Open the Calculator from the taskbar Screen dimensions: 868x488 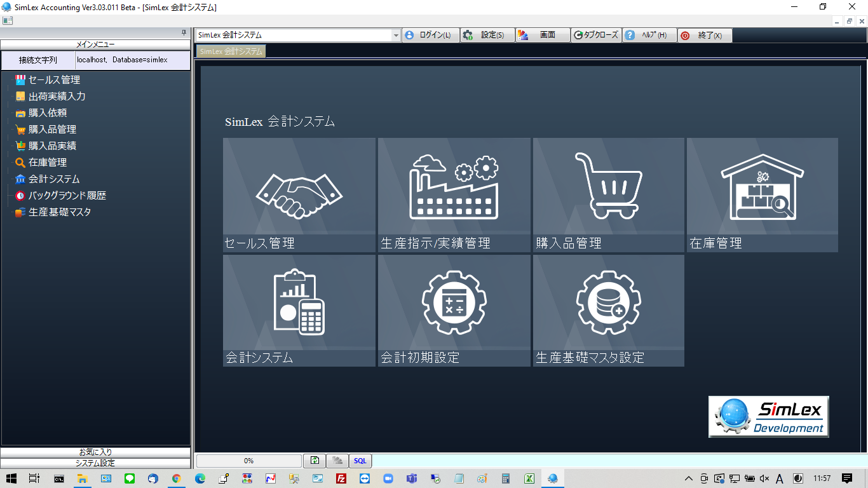[506, 478]
